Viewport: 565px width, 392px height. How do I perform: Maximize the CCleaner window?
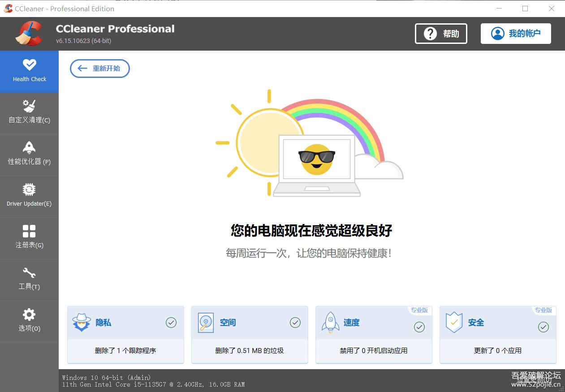click(x=525, y=9)
